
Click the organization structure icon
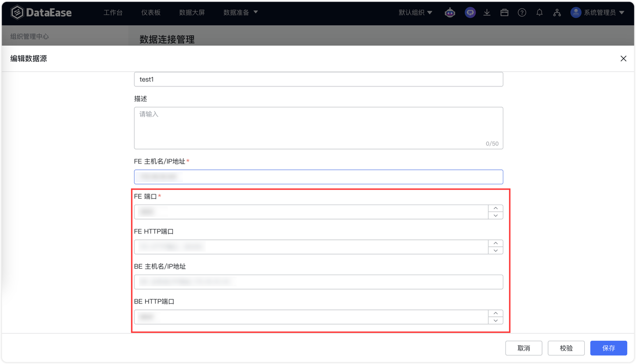coord(557,12)
